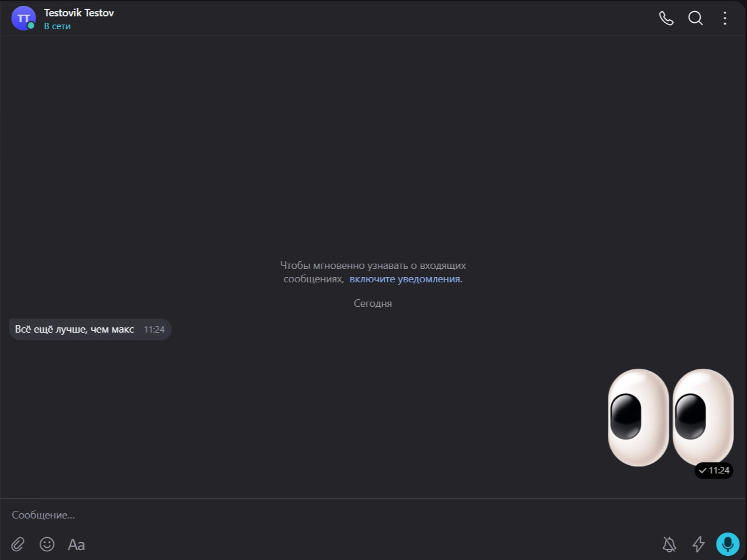Click the "Чтобы мгновенно узнавать" notification hint text
This screenshot has width=747, height=560.
tap(373, 265)
